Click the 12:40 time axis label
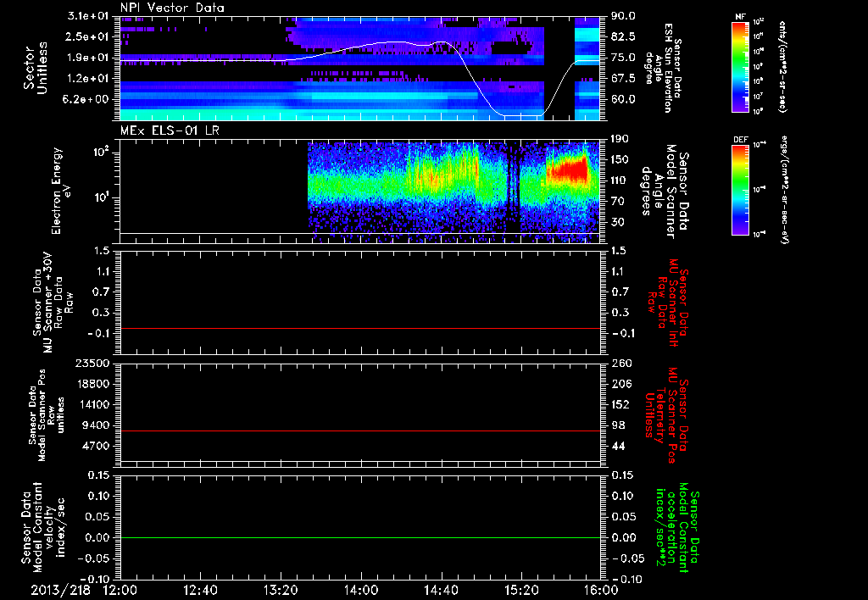The image size is (868, 600). [200, 588]
